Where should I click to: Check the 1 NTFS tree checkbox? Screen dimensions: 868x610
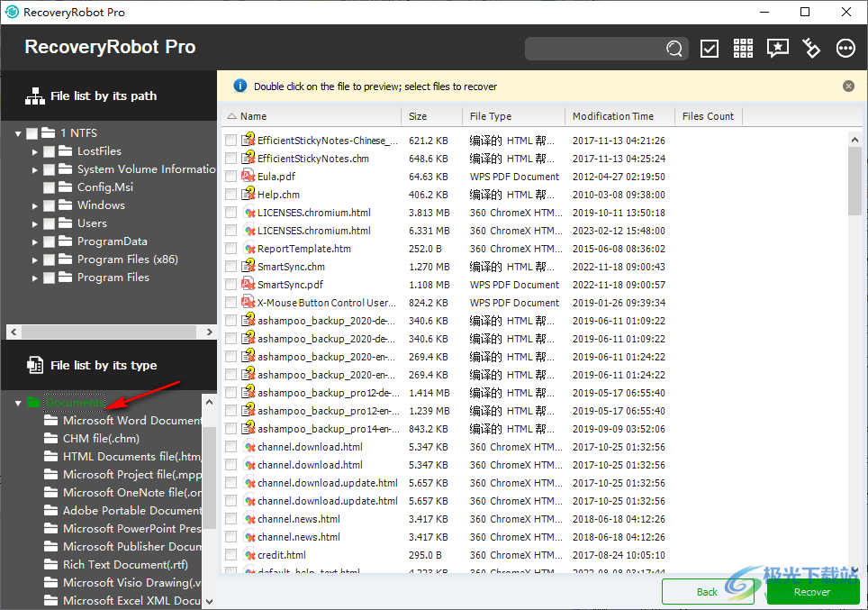tap(32, 133)
